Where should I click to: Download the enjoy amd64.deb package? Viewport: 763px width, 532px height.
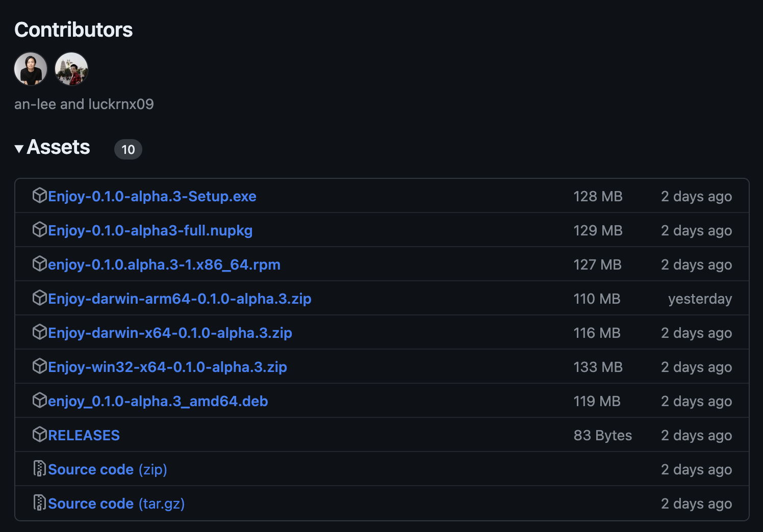[158, 402]
